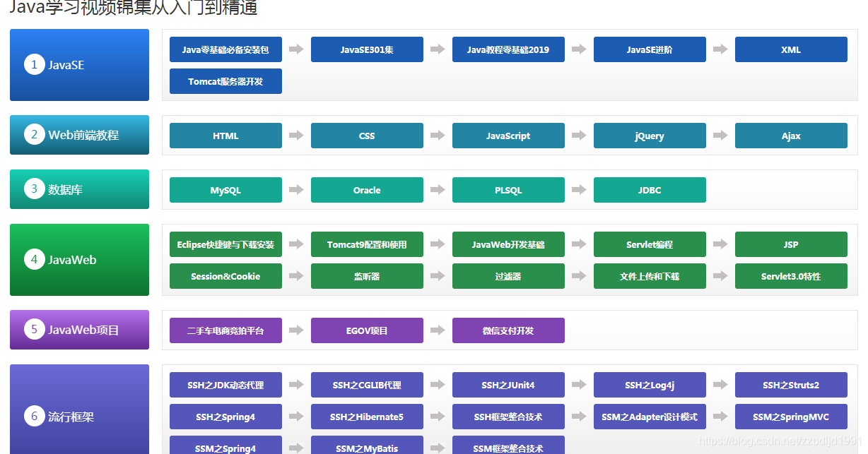Click Java零基础必备安装包 course
Viewport: 868px width, 454px height.
(x=225, y=49)
